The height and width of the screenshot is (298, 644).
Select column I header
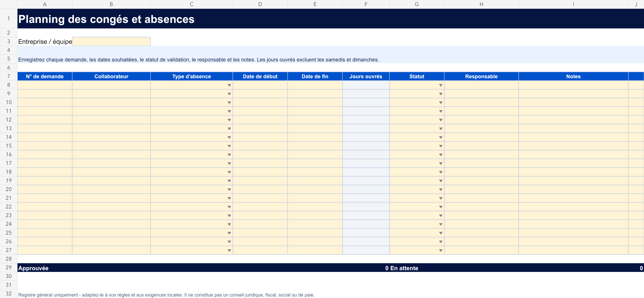(574, 4)
